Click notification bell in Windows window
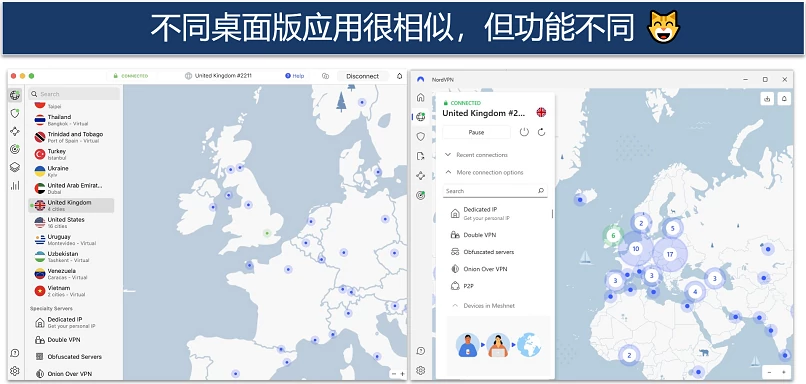This screenshot has height=384, width=806. coord(784,99)
